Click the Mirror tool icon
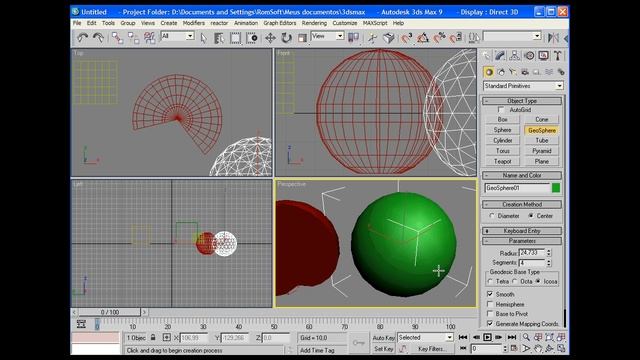This screenshot has width=640, height=360. pyautogui.click(x=553, y=38)
